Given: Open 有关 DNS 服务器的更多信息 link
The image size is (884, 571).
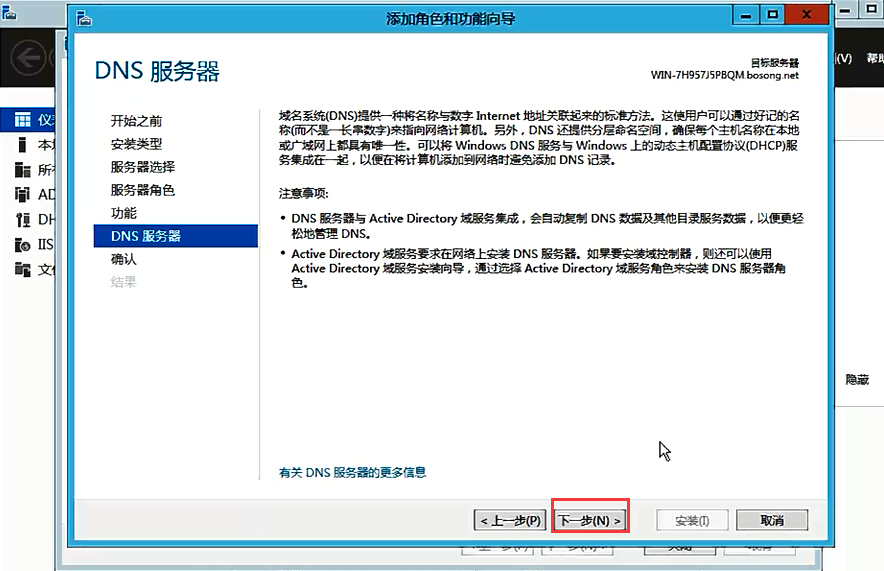Looking at the screenshot, I should [x=352, y=472].
